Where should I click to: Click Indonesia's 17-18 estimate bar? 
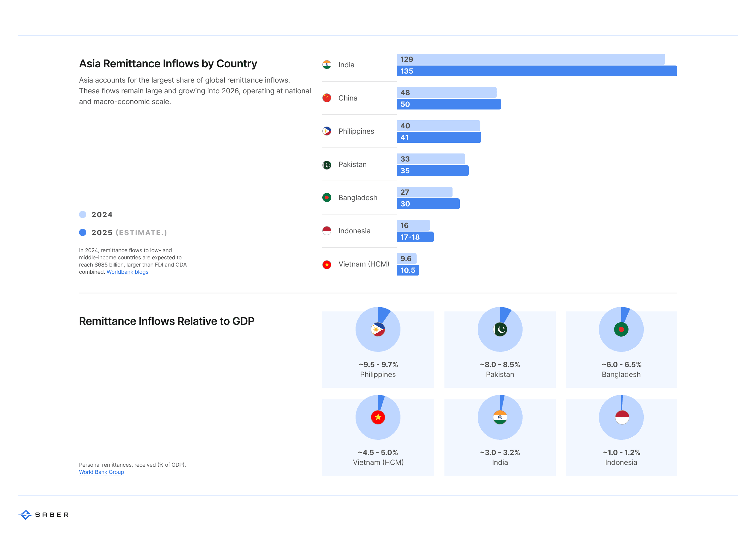[415, 237]
